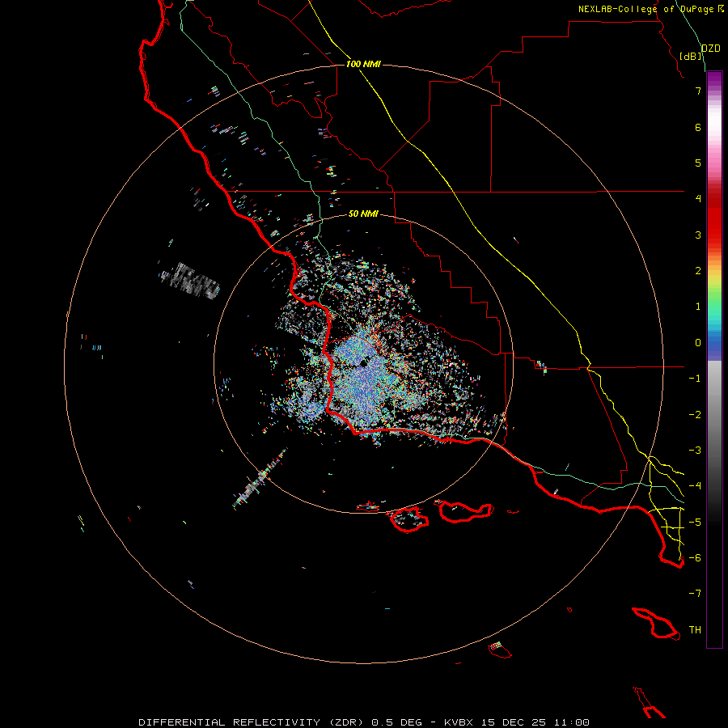Click the -3 value on color scale
728x728 pixels.
click(695, 451)
